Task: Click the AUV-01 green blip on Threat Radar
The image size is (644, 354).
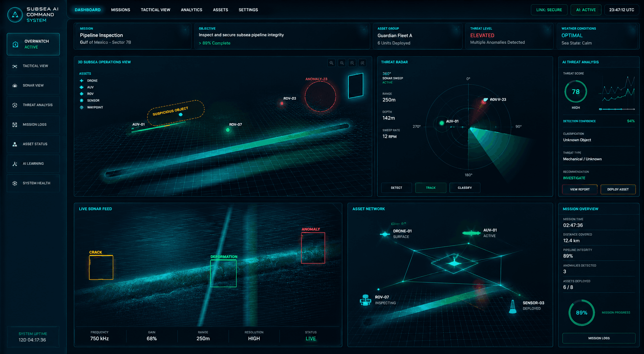Action: [442, 123]
